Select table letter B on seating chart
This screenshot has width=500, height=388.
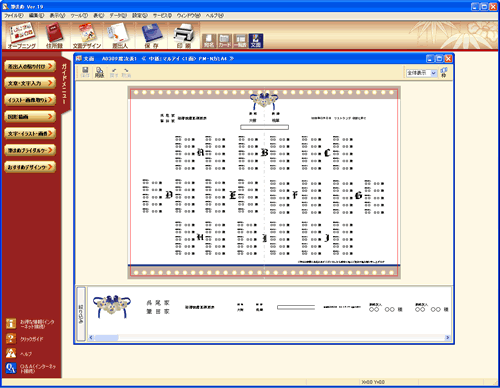tap(264, 152)
